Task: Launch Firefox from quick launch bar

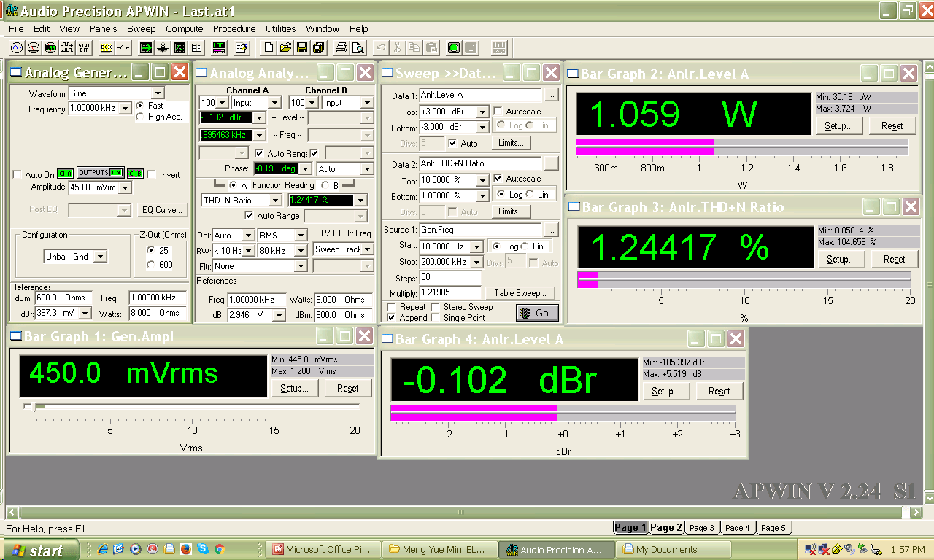Action: tap(186, 548)
